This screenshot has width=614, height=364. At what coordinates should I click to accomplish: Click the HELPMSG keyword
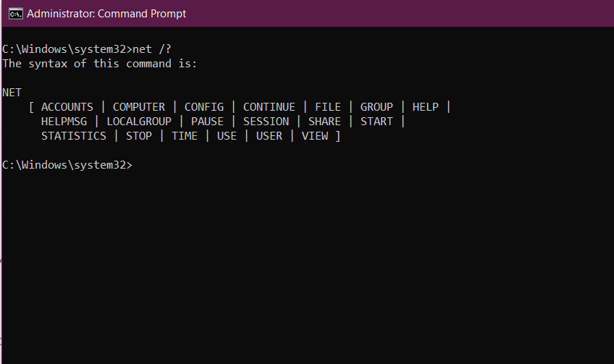pos(64,122)
